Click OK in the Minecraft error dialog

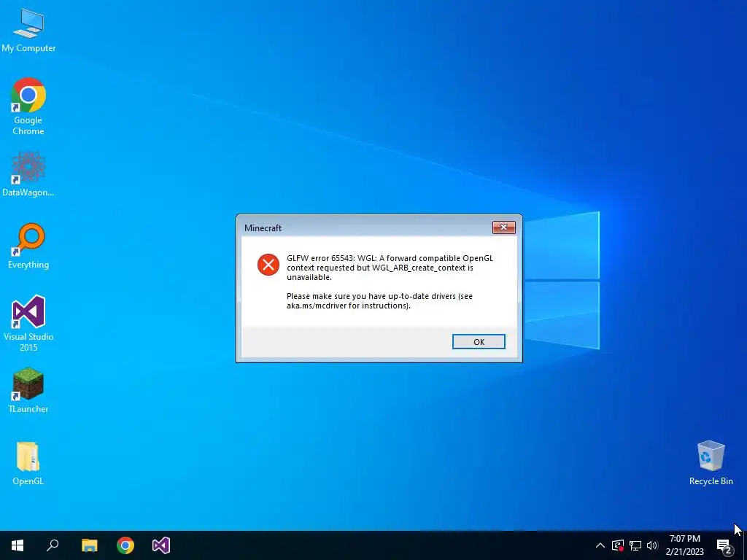[x=479, y=342]
